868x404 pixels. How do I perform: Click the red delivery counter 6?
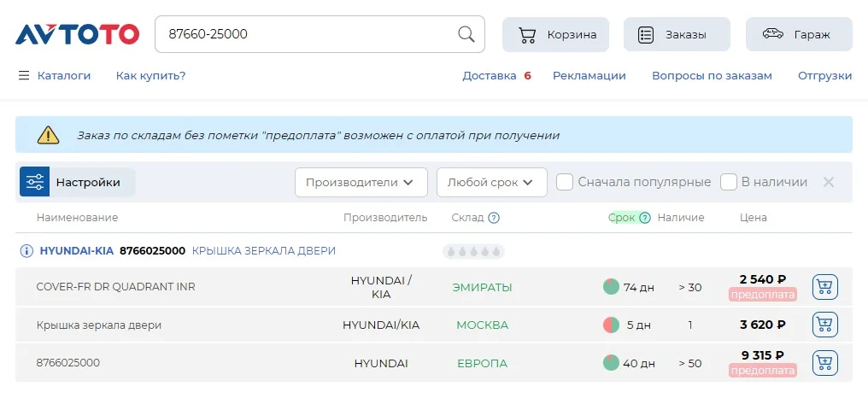(528, 76)
